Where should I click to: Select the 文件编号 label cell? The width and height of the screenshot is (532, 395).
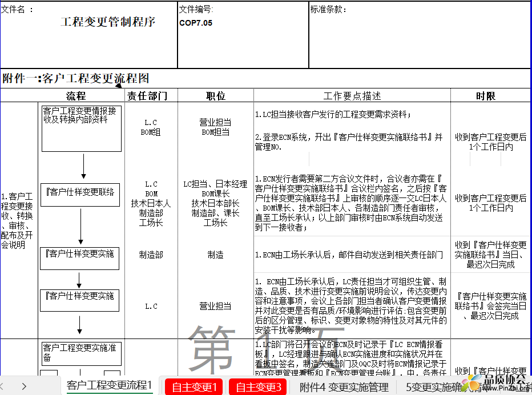pyautogui.click(x=196, y=10)
